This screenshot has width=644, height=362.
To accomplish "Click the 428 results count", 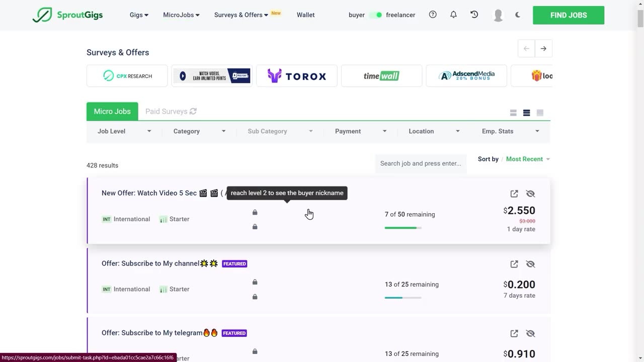I will tap(102, 165).
